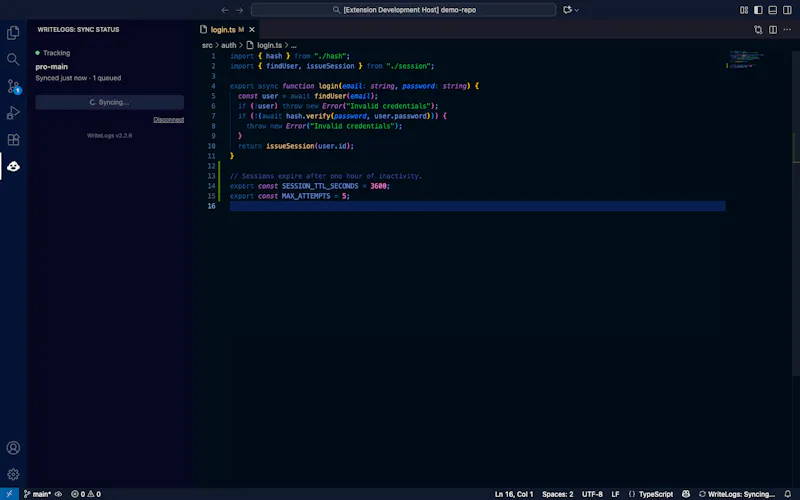
Task: Click the sessions expire comment on line 13
Action: 326,176
